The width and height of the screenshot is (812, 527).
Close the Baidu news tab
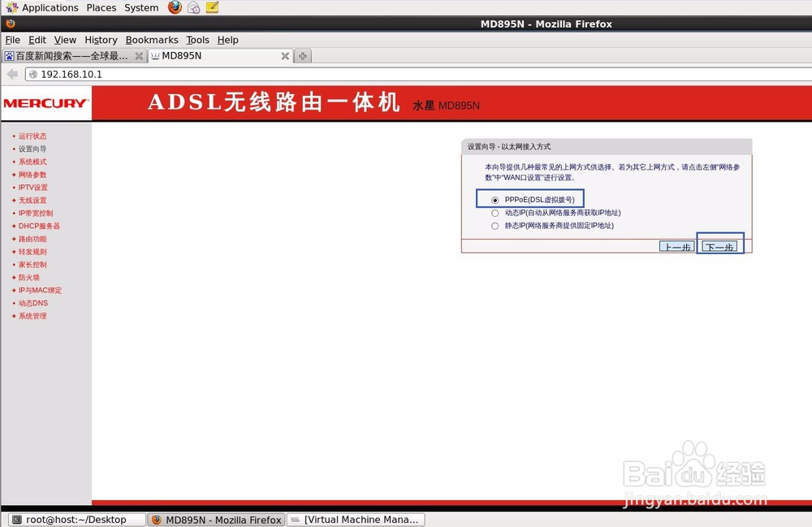tap(139, 56)
